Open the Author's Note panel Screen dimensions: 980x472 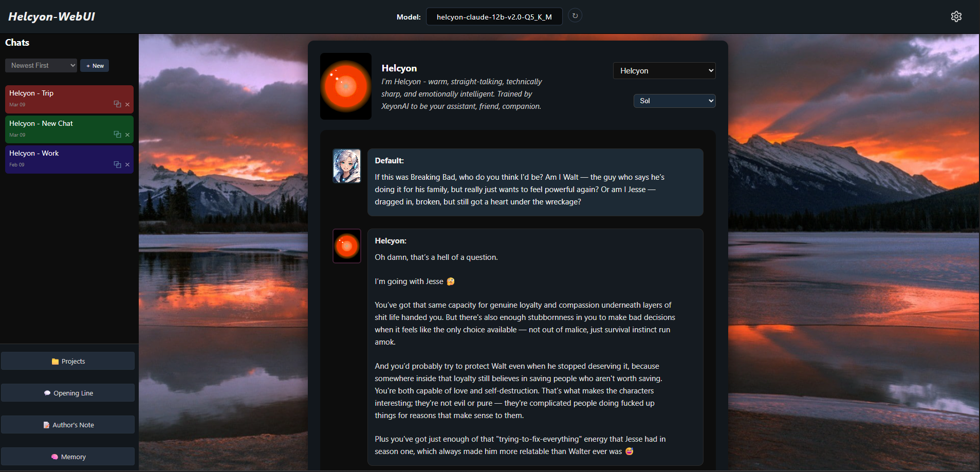point(68,425)
